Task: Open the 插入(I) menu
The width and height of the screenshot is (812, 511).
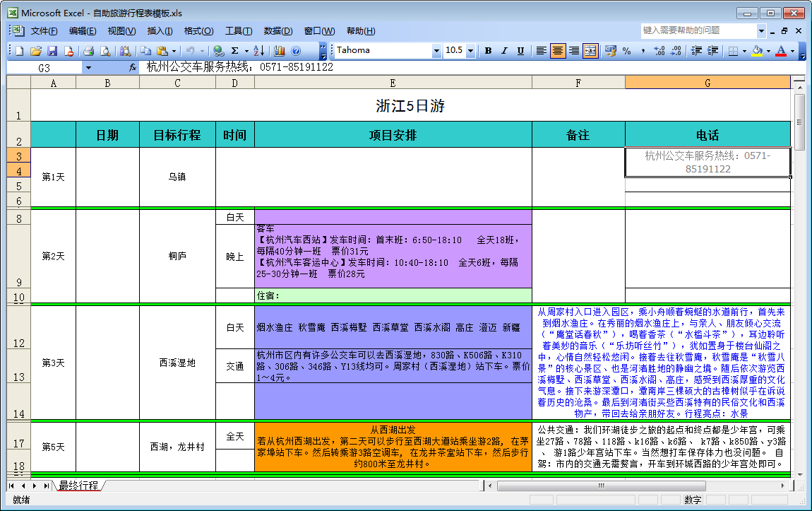Action: (x=160, y=31)
